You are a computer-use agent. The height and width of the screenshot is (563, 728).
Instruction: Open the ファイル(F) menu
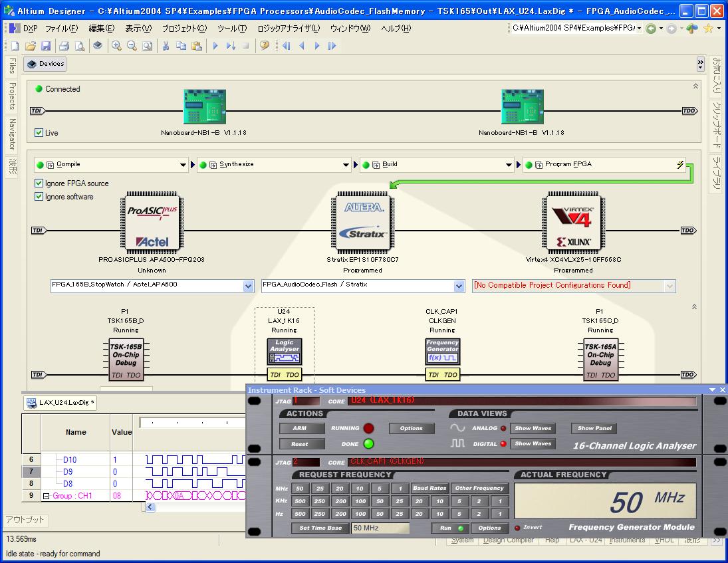coord(62,29)
